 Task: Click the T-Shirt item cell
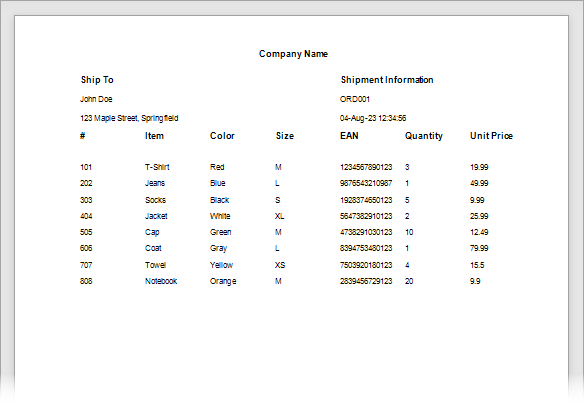(x=157, y=167)
